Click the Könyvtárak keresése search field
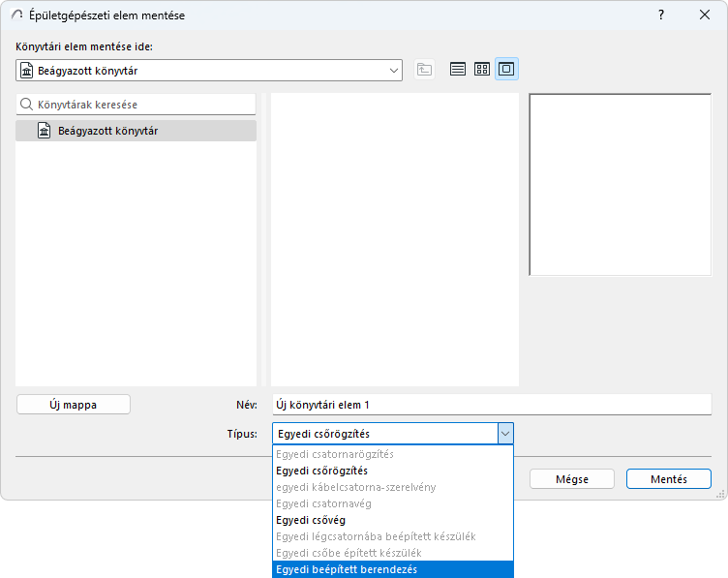 136,105
